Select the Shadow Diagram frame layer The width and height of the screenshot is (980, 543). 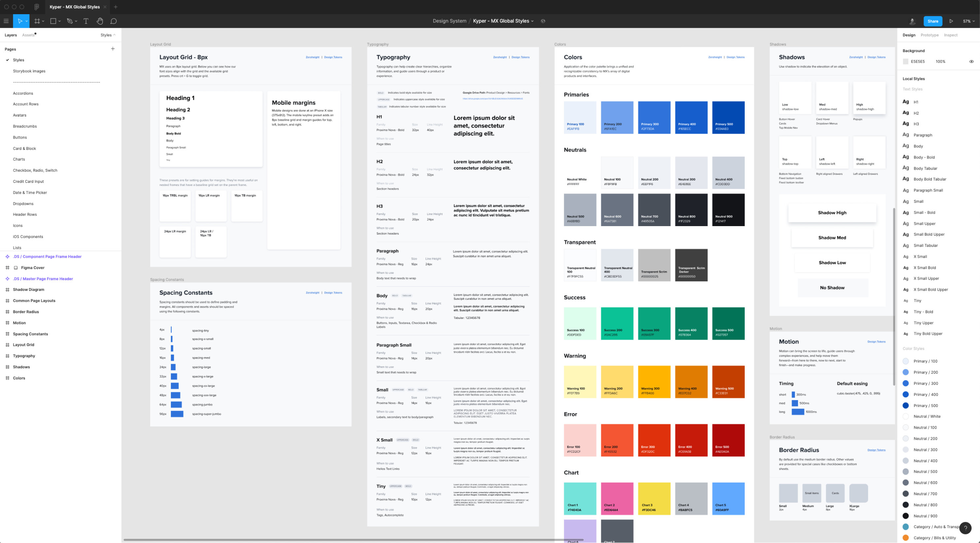pyautogui.click(x=28, y=289)
